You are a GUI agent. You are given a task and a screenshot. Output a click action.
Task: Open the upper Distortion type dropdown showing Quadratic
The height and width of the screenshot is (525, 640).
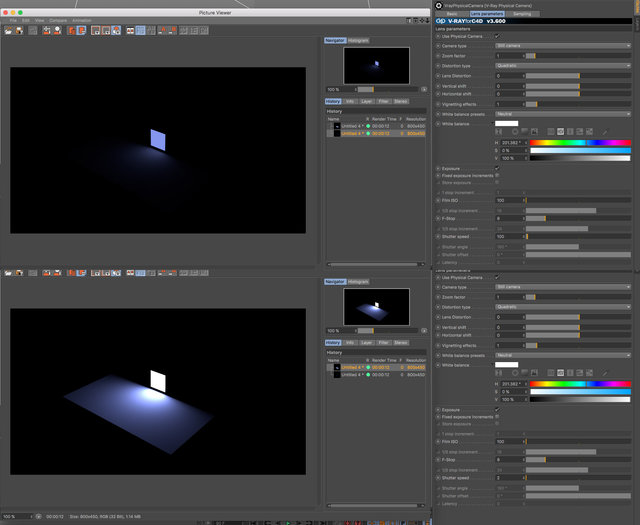(563, 66)
